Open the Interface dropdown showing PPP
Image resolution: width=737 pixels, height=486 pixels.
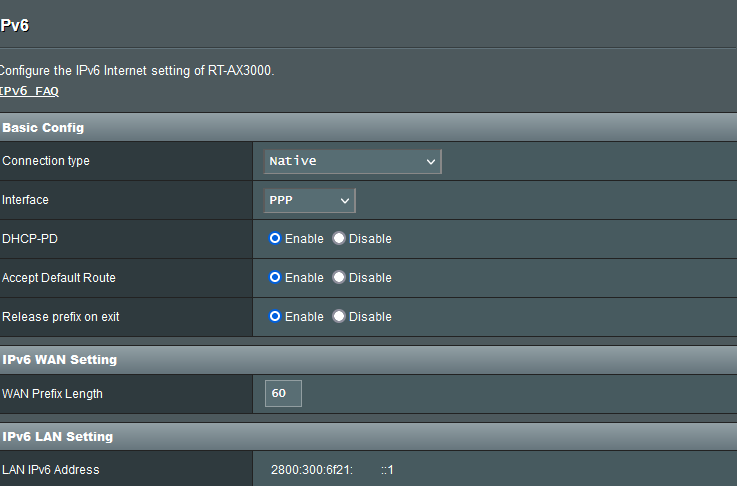pyautogui.click(x=309, y=200)
